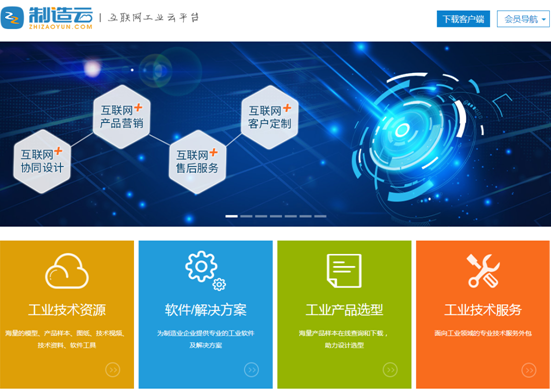Open the cloud icon in 工业技术资源 tile

67,271
